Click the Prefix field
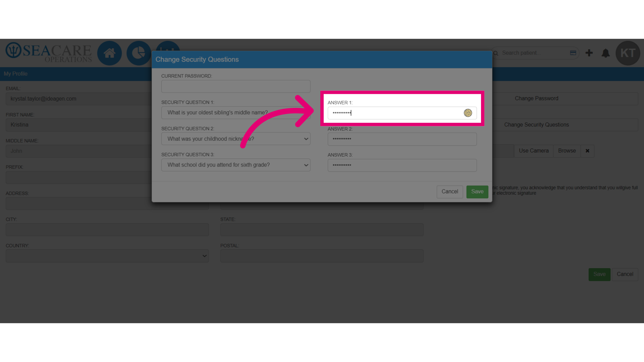The height and width of the screenshot is (362, 644). [79, 177]
